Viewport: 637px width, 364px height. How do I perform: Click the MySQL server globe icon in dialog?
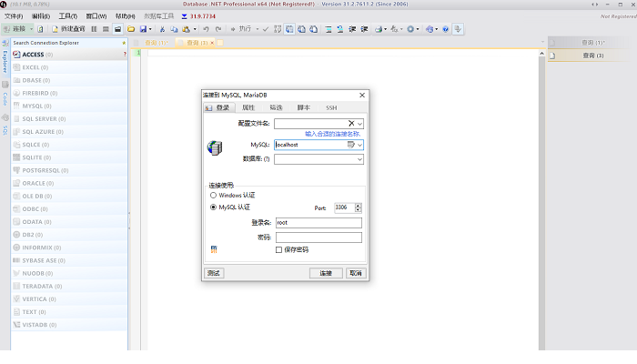[x=215, y=147]
